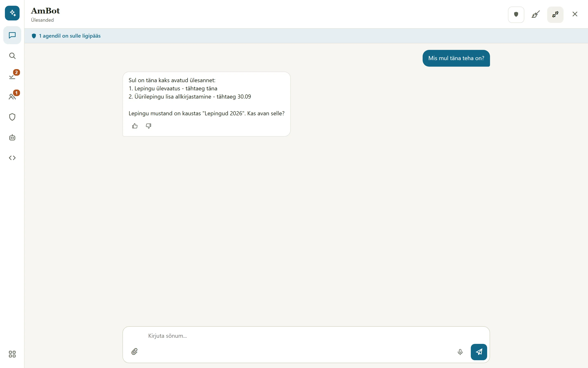Click 'Kas avan selle?' sentence in reply

point(266,113)
